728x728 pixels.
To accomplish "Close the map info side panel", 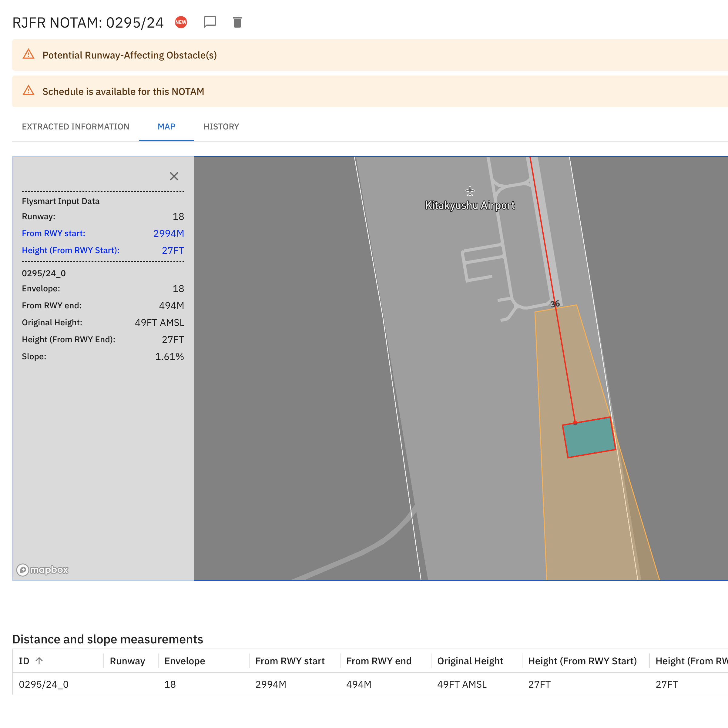I will pyautogui.click(x=174, y=176).
